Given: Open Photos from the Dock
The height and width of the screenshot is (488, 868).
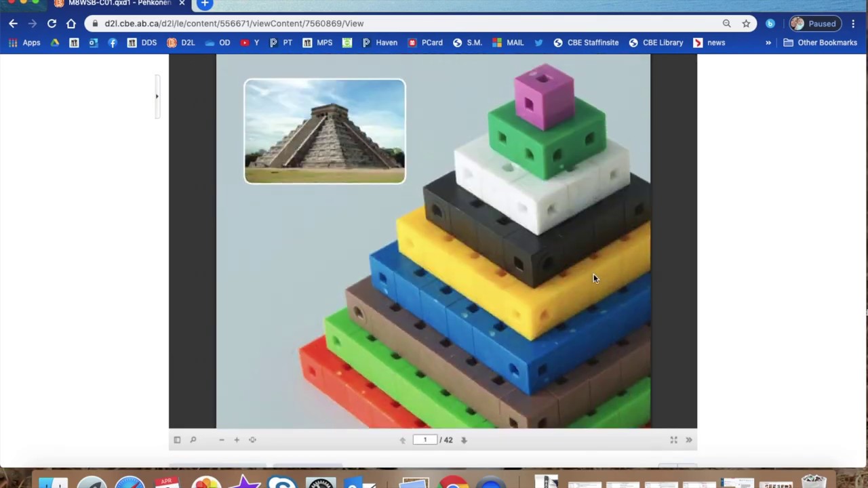Looking at the screenshot, I should click(x=205, y=482).
